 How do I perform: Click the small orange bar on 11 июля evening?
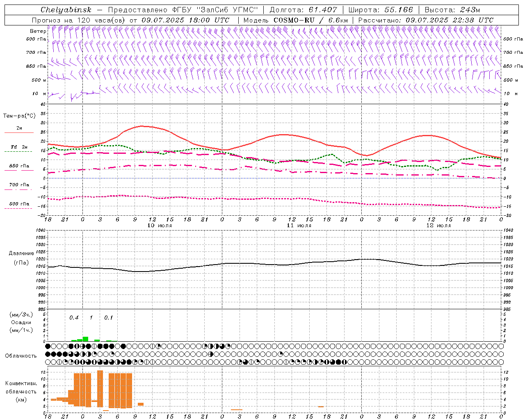(321, 406)
